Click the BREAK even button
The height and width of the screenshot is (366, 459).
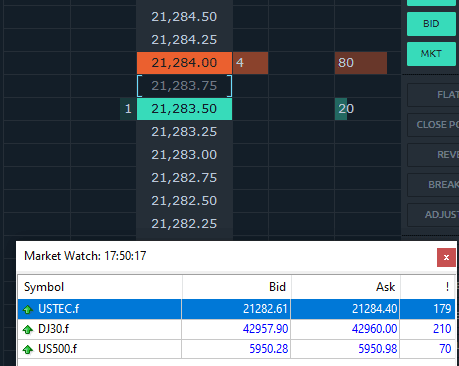pyautogui.click(x=433, y=185)
